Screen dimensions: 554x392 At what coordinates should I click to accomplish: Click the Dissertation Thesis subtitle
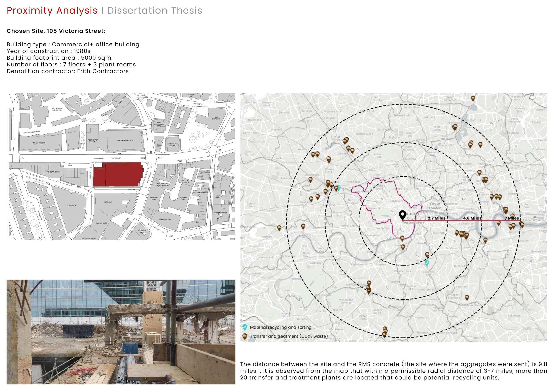click(x=155, y=11)
